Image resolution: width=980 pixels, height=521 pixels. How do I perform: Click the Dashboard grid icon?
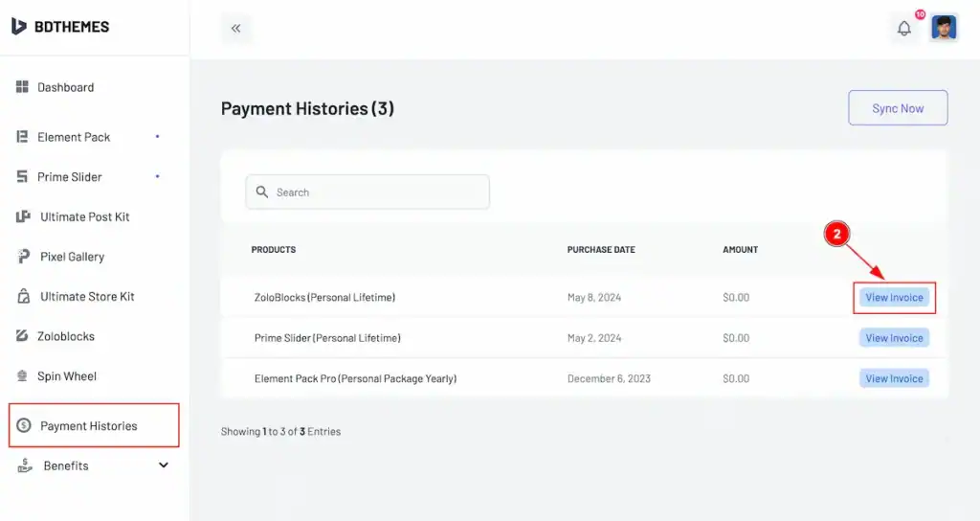[22, 87]
